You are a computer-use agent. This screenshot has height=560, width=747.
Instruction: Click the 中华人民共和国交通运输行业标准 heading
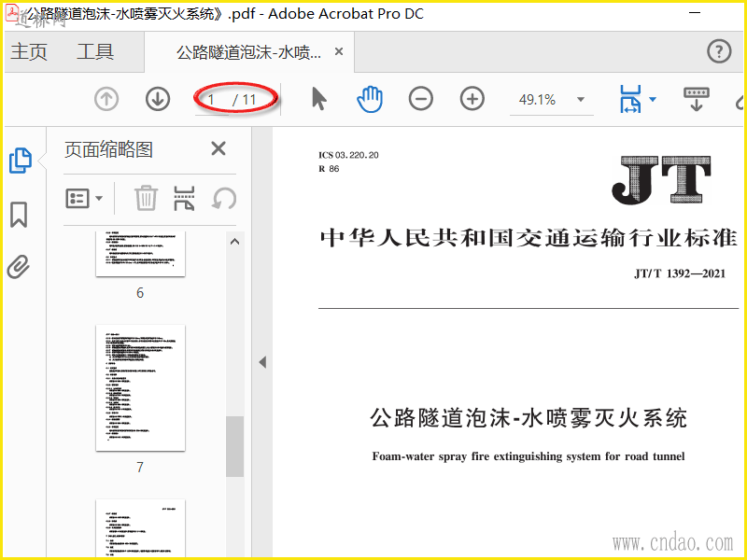(529, 237)
